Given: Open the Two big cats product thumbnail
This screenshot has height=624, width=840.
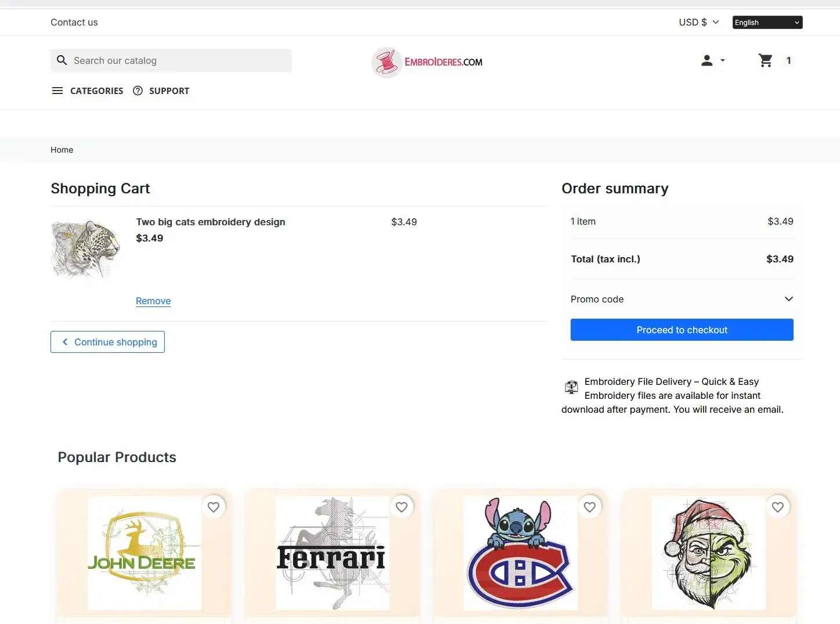Looking at the screenshot, I should click(x=86, y=248).
